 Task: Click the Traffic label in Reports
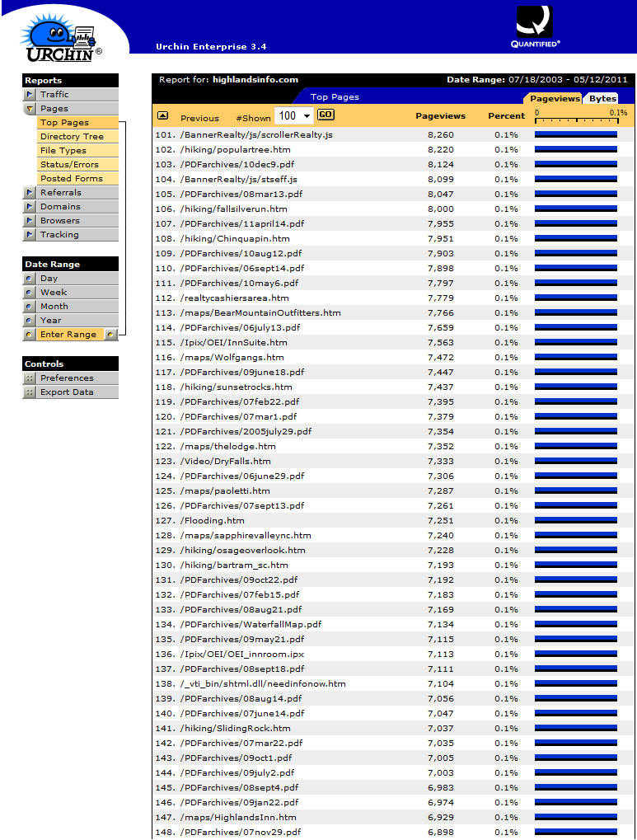click(x=54, y=94)
